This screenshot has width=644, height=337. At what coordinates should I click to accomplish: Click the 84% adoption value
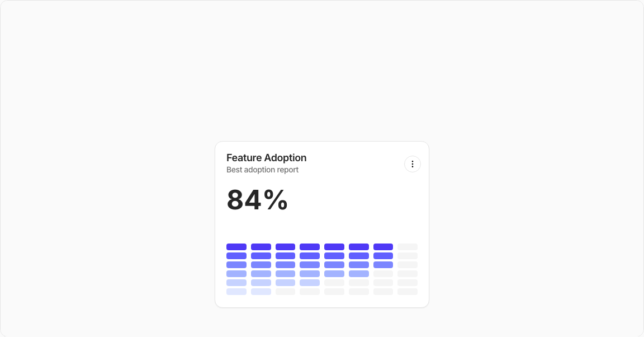click(x=257, y=200)
